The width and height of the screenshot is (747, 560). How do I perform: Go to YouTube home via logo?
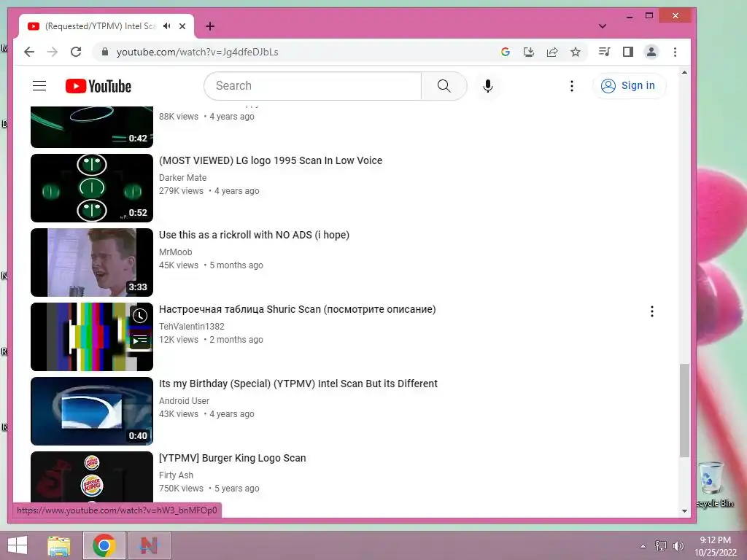(98, 86)
